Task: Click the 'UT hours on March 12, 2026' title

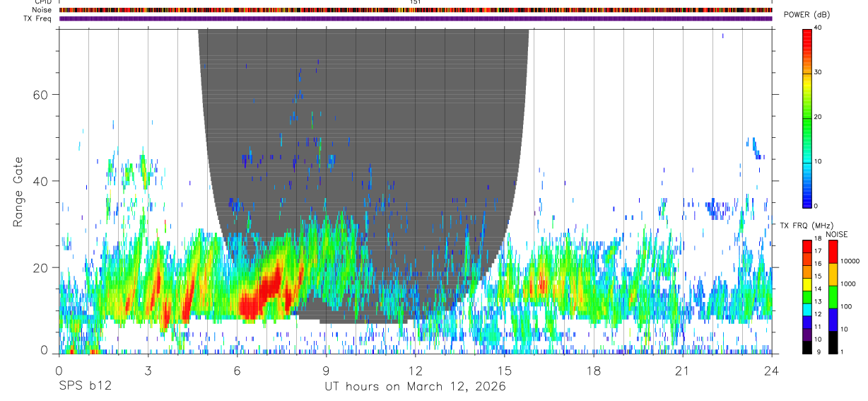Action: 415,387
